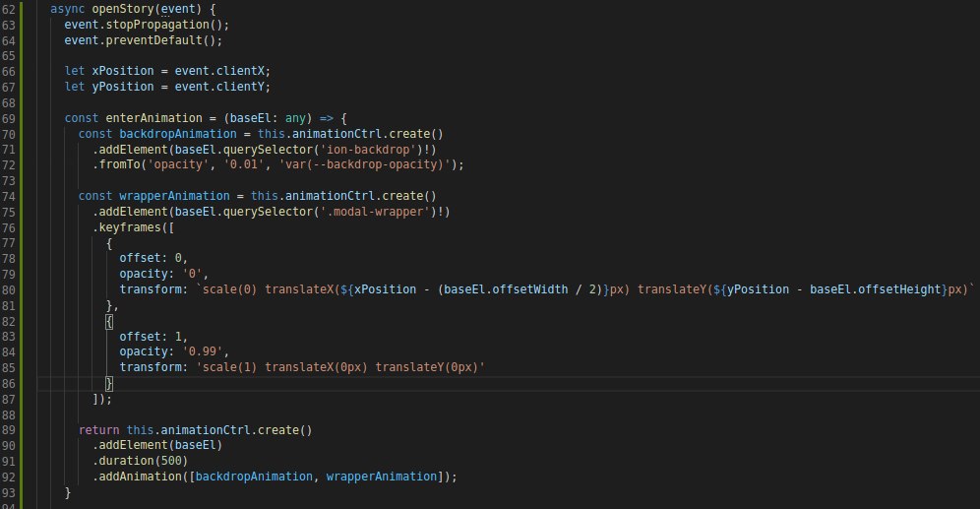The width and height of the screenshot is (980, 509).
Task: Click the .addAnimation method call
Action: 137,477
